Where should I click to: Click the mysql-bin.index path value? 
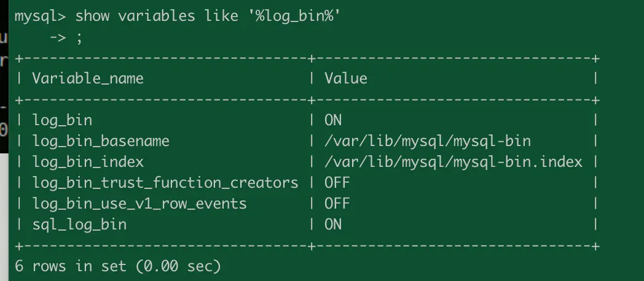pyautogui.click(x=454, y=162)
